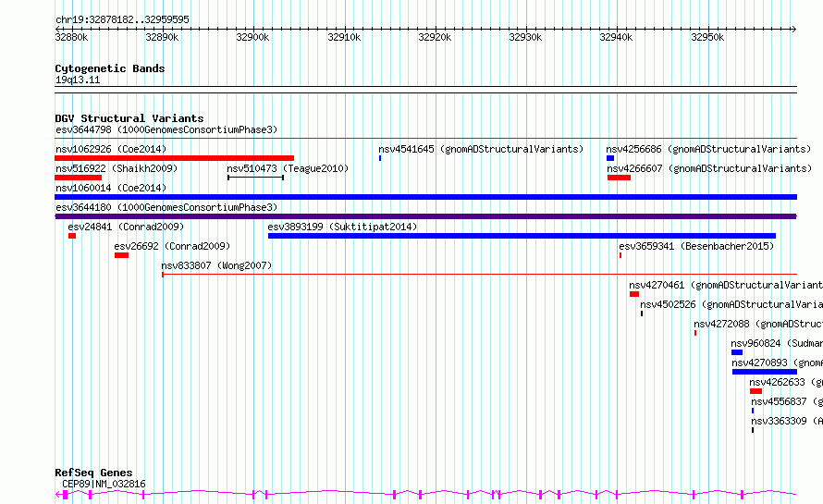Click the Cytogenetic Bands track title
This screenshot has height=504, width=823.
[x=110, y=68]
